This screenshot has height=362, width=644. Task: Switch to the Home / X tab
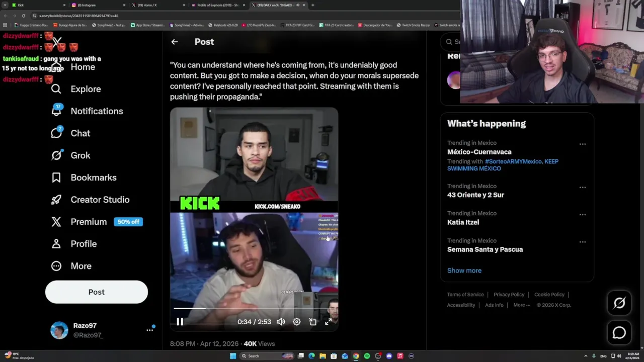(158, 5)
